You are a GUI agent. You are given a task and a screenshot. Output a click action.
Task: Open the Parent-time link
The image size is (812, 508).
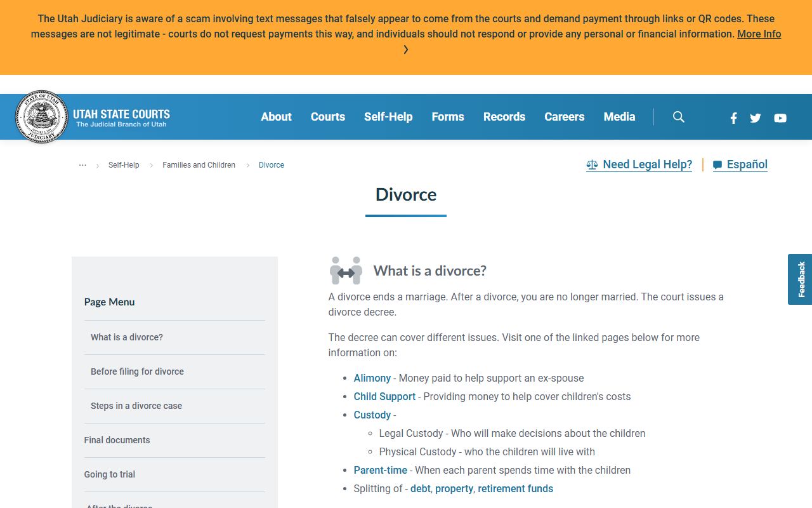click(x=381, y=470)
